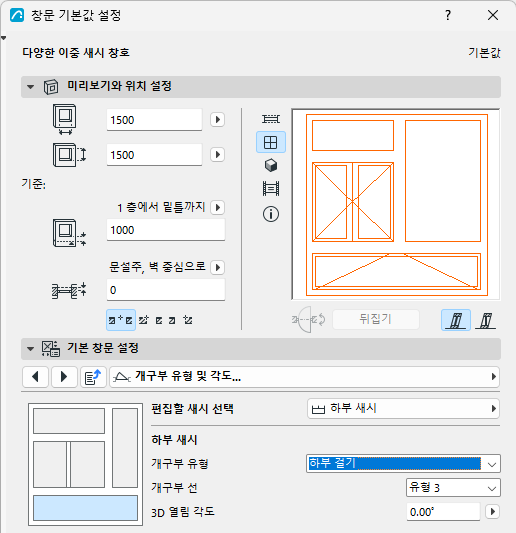Image resolution: width=516 pixels, height=533 pixels.
Task: Click the sill height to story icon
Action: click(x=69, y=233)
